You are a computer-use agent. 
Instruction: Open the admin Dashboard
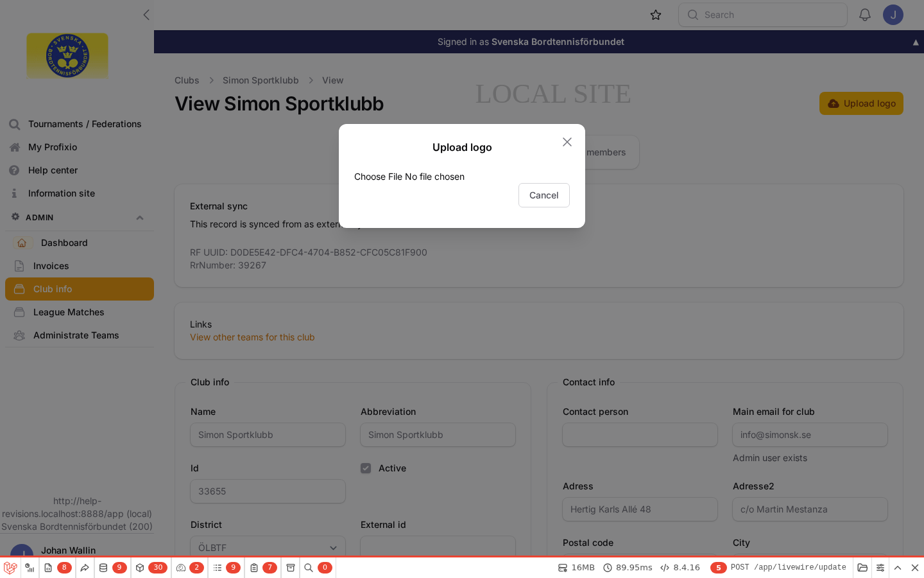tap(80, 243)
